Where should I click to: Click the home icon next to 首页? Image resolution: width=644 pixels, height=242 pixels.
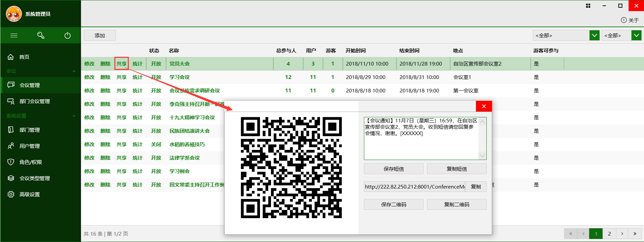point(11,57)
